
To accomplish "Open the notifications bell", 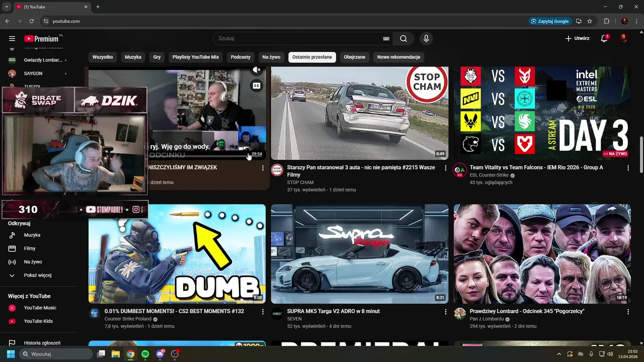I will pos(604,39).
